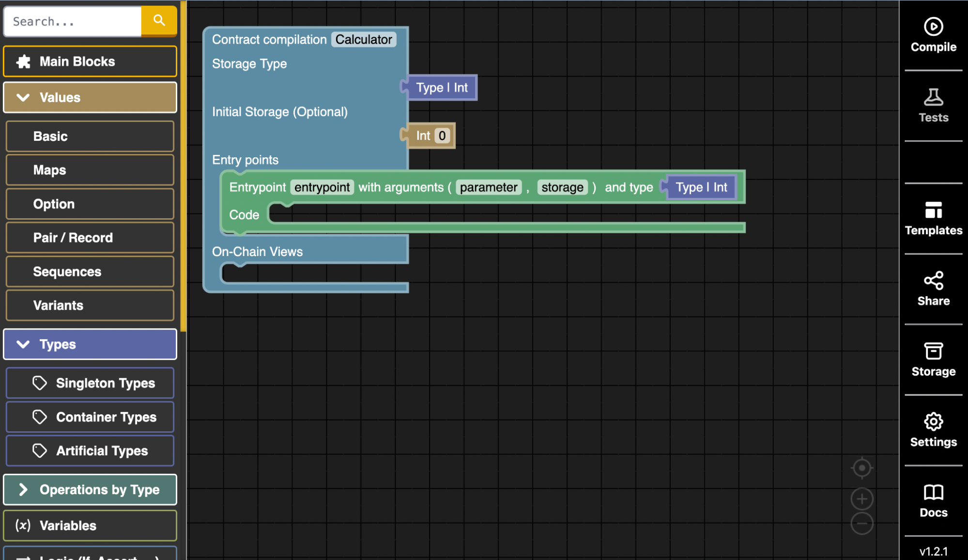
Task: Click the Search input field
Action: tap(73, 22)
